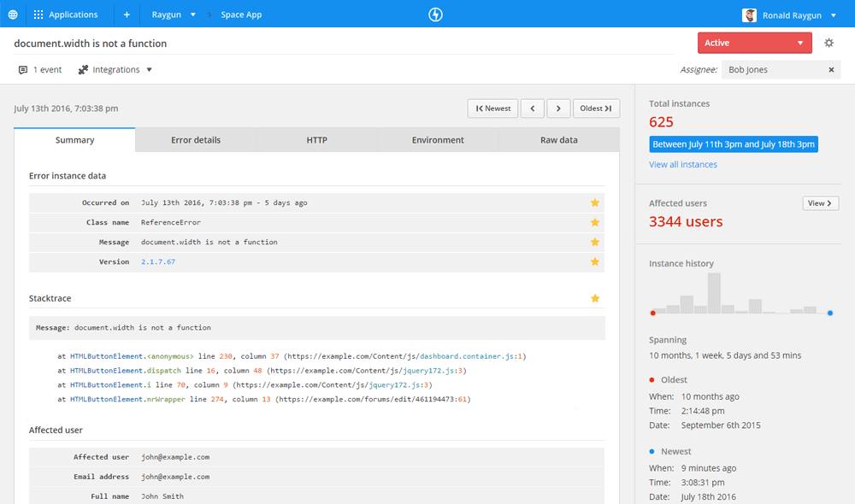Toggle the star on the Message row

pos(595,242)
